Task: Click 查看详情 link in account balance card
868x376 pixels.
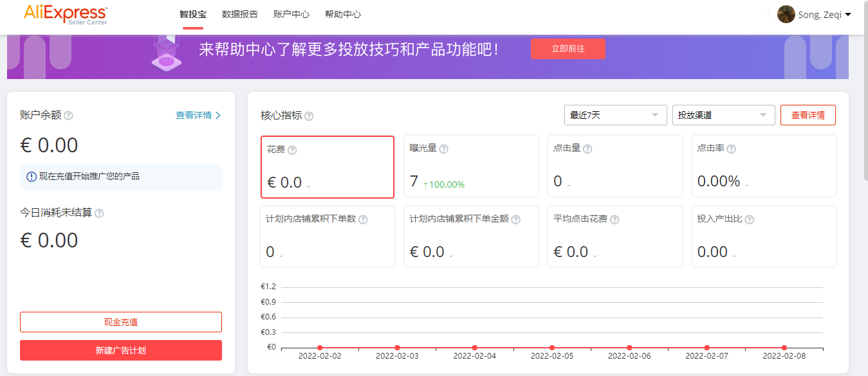Action: pyautogui.click(x=198, y=116)
